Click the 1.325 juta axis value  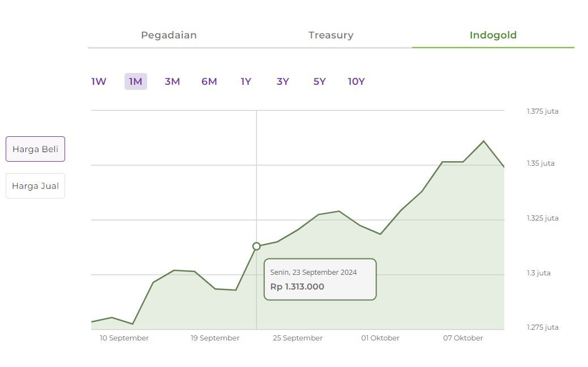(543, 218)
